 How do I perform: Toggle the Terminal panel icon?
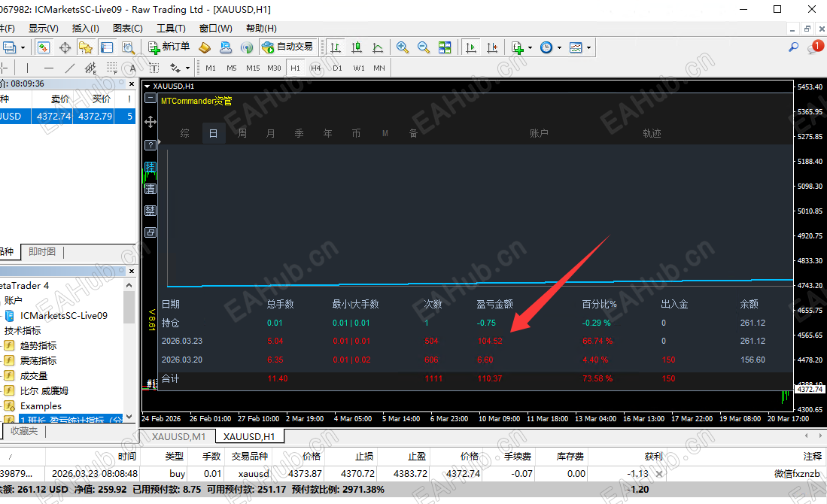point(107,47)
